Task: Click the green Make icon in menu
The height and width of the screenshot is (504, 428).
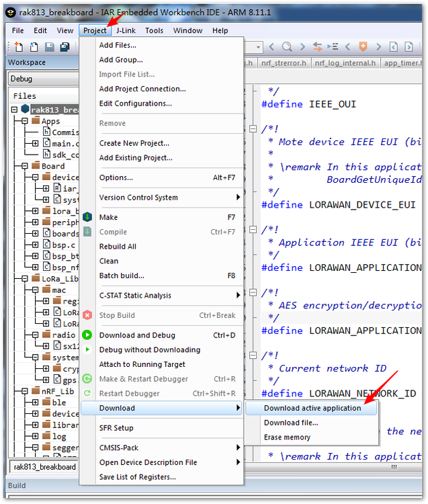Action: 87,217
